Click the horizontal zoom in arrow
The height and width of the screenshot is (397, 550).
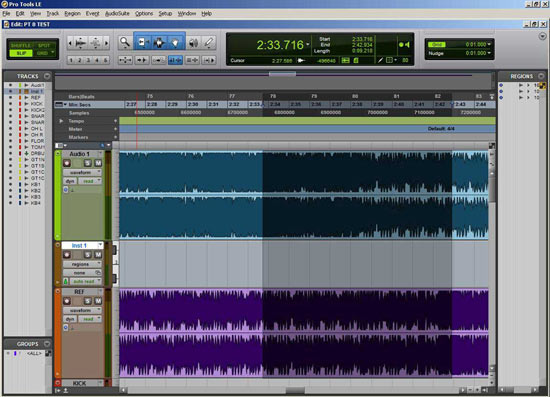point(106,43)
